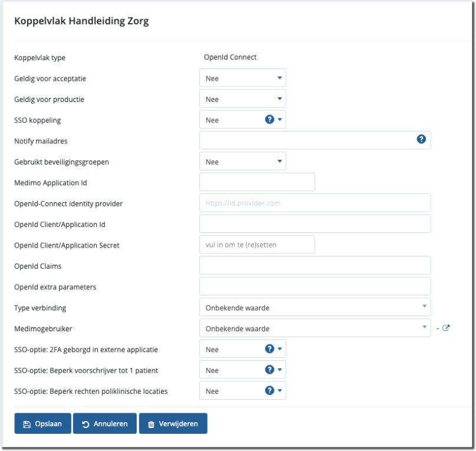Click help icon for Beperk voorschrijver option
The width and height of the screenshot is (476, 451).
click(x=270, y=370)
